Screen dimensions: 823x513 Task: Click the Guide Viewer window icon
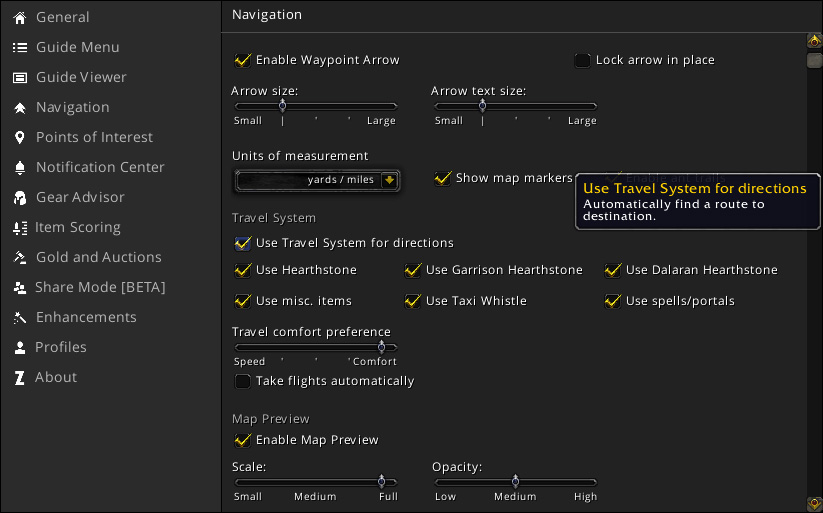[19, 78]
